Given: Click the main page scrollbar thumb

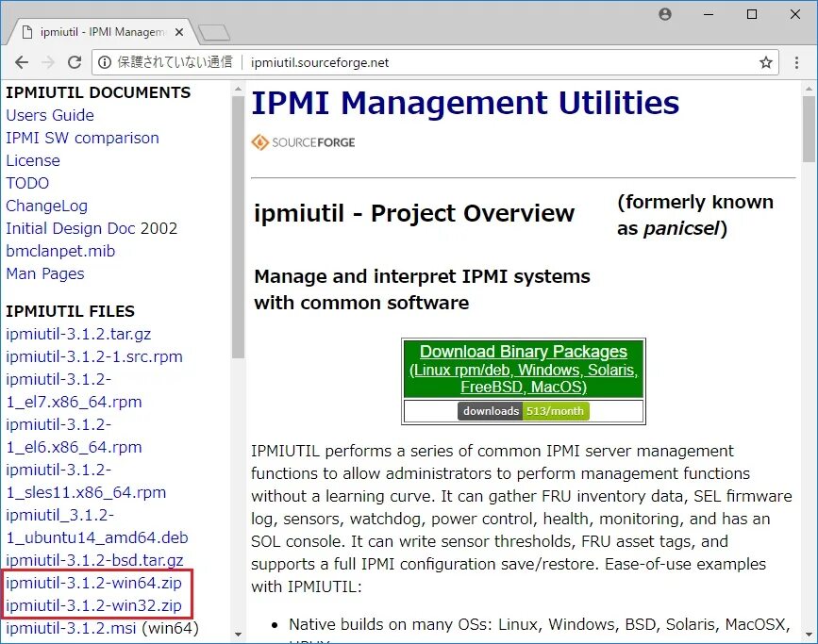Looking at the screenshot, I should 809,129.
